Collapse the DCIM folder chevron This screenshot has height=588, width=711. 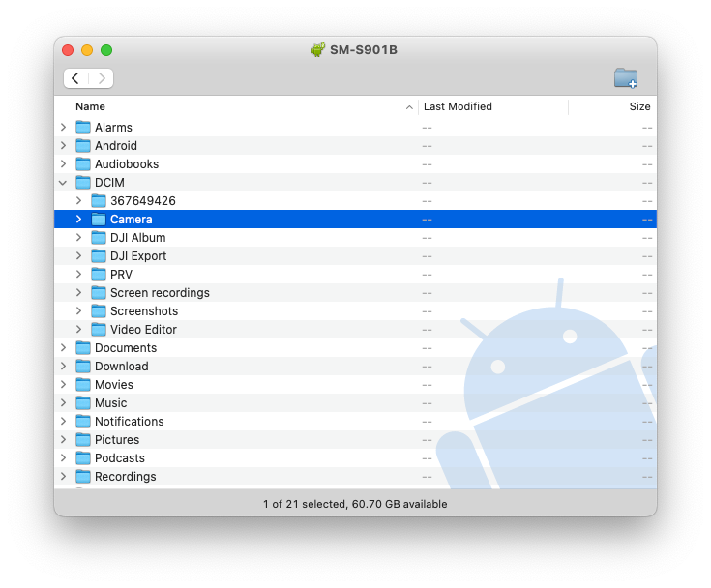pyautogui.click(x=63, y=183)
